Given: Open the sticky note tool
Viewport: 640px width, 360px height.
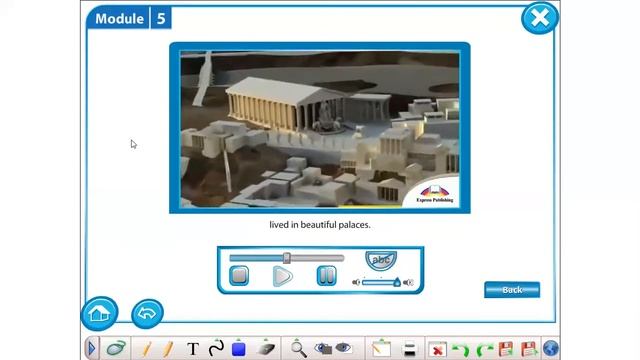Looking at the screenshot, I should point(381,349).
